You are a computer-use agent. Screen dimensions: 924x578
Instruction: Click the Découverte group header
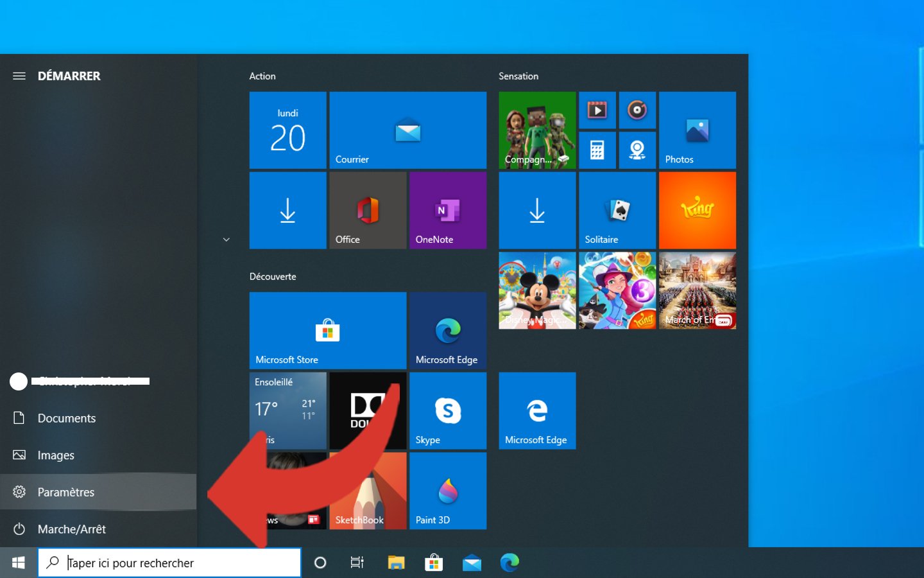273,276
